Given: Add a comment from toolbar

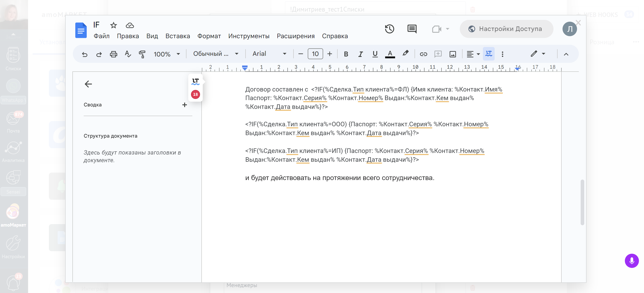Looking at the screenshot, I should tap(438, 54).
